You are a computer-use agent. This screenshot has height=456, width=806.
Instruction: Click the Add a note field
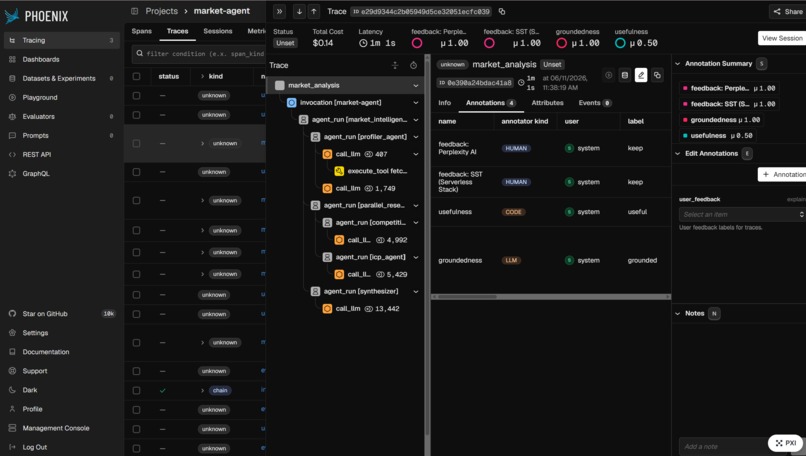pos(725,446)
